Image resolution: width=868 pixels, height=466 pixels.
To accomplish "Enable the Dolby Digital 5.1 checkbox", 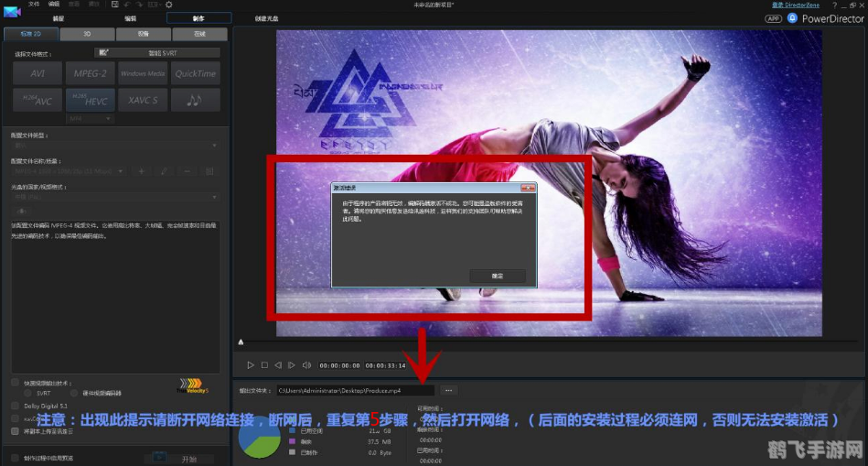I will pyautogui.click(x=16, y=405).
